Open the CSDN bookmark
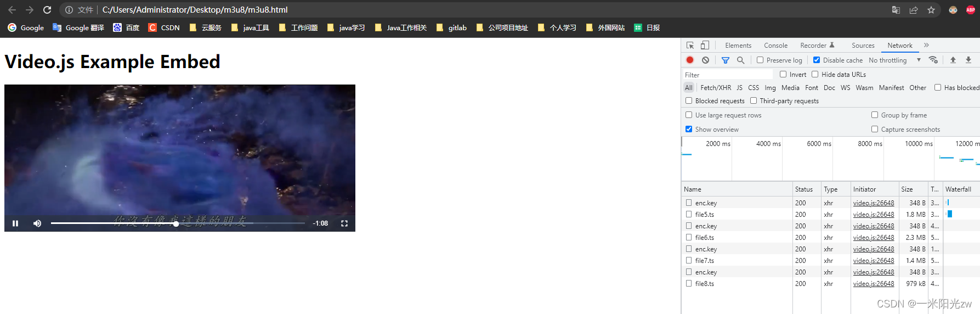The image size is (980, 314). [x=164, y=27]
